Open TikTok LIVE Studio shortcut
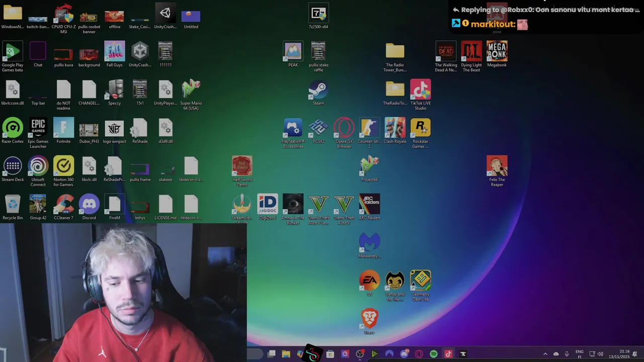The image size is (644, 362). tap(420, 95)
